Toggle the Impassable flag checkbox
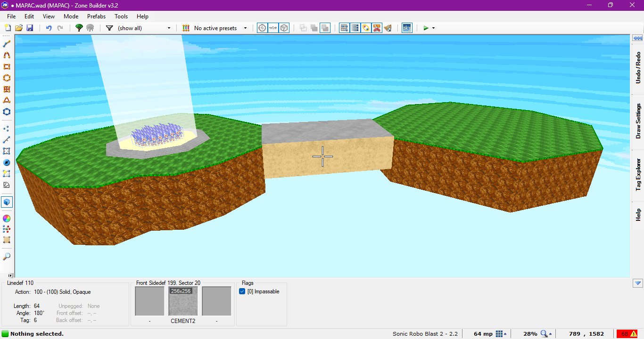This screenshot has width=644, height=339. pos(242,291)
